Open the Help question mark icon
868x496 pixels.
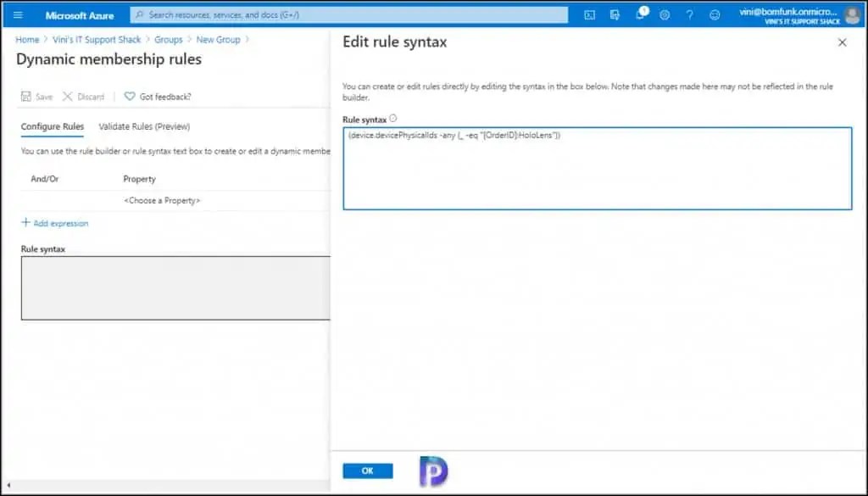tap(688, 14)
